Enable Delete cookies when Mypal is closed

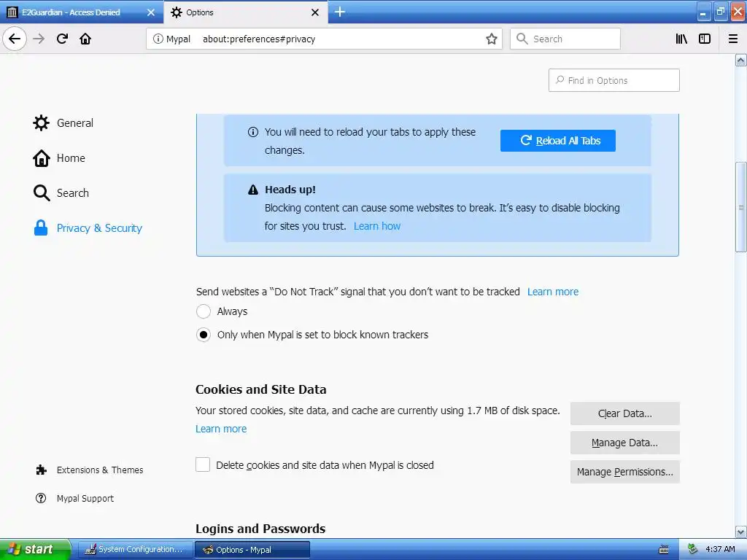pyautogui.click(x=203, y=464)
